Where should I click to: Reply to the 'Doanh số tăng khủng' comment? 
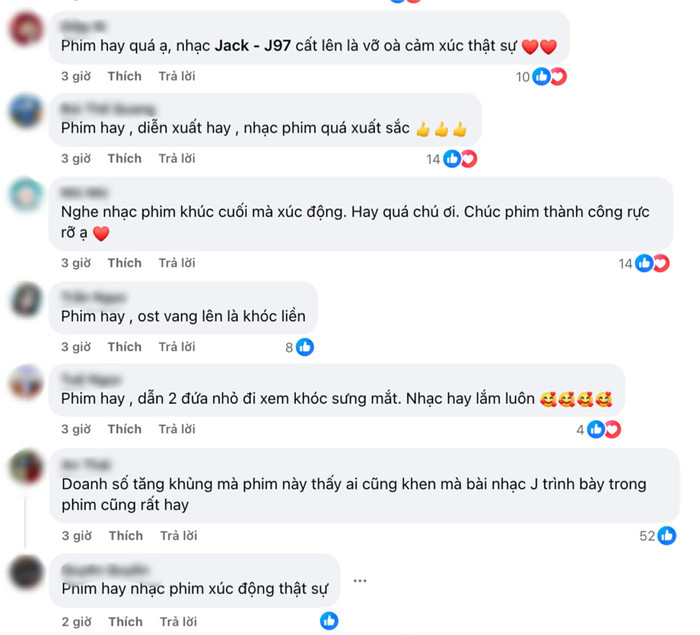click(x=179, y=536)
